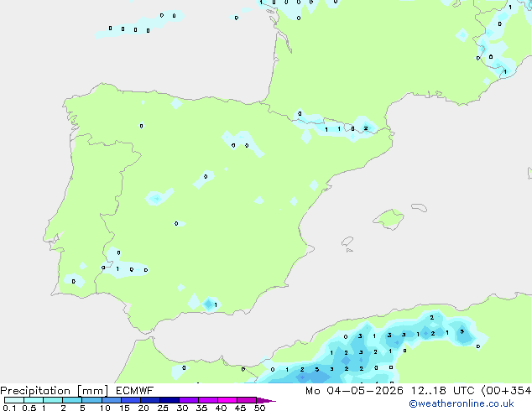Click the legend value label '0.5'

(x=29, y=408)
